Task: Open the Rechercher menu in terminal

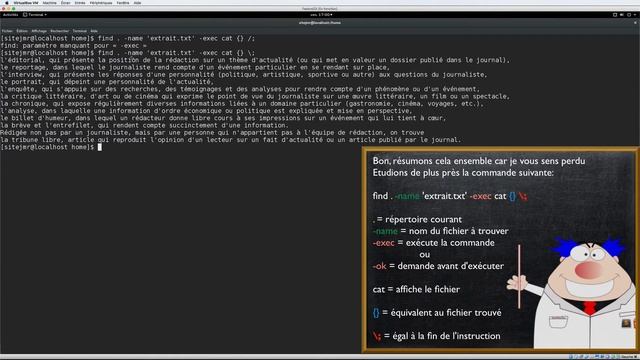Action: click(60, 31)
